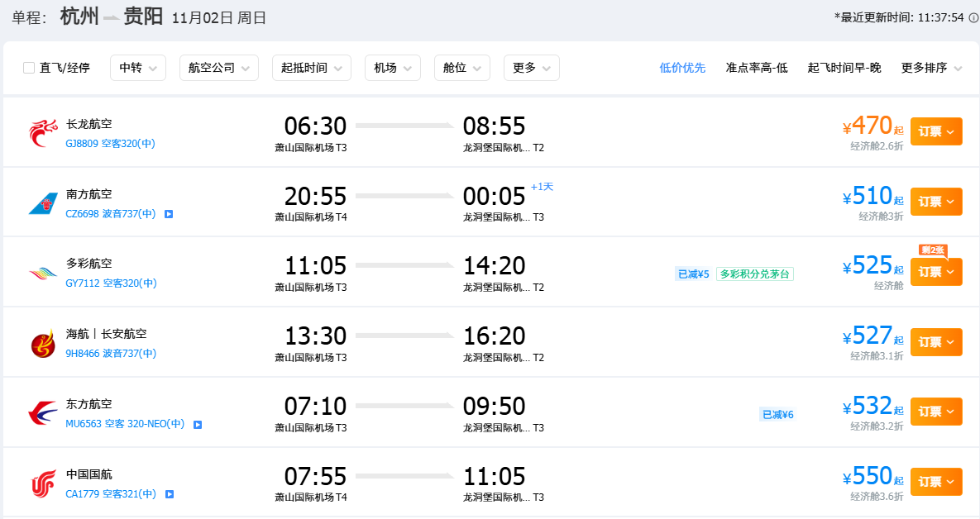Click the China Southern (南方航空) airline logo
The height and width of the screenshot is (519, 980).
tap(44, 203)
